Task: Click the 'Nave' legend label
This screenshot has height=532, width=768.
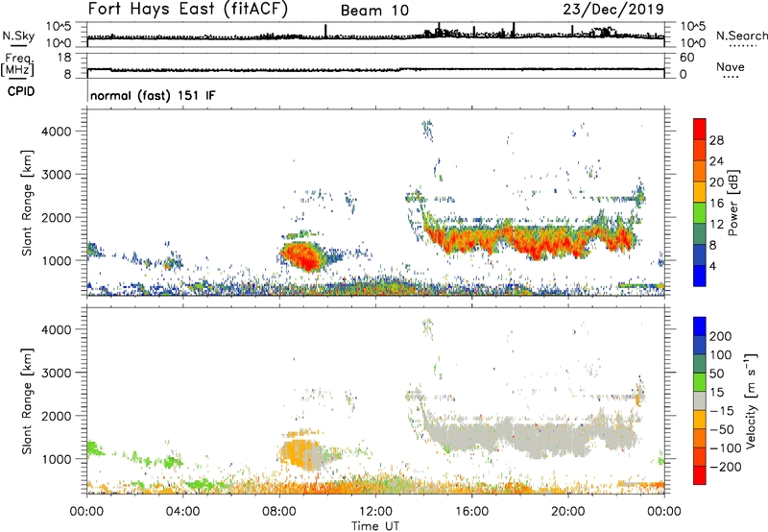Action: [x=731, y=67]
